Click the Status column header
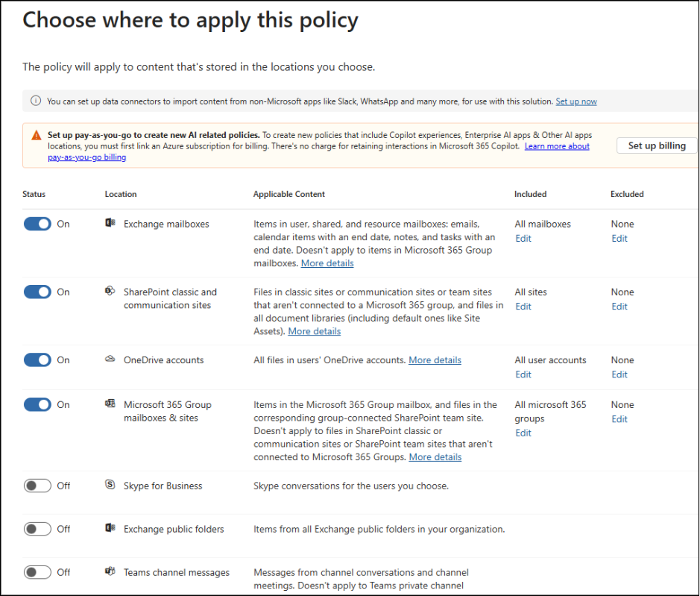The width and height of the screenshot is (700, 596). pos(34,195)
